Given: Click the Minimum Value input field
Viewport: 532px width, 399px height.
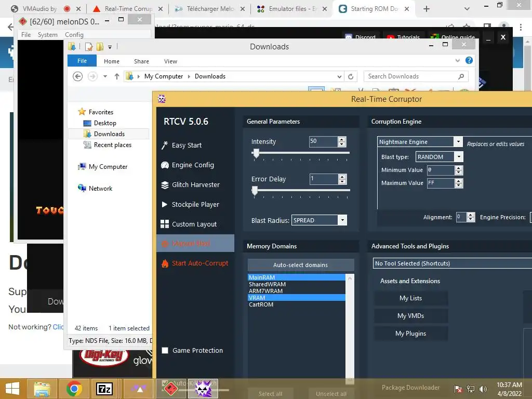Looking at the screenshot, I should 441,170.
